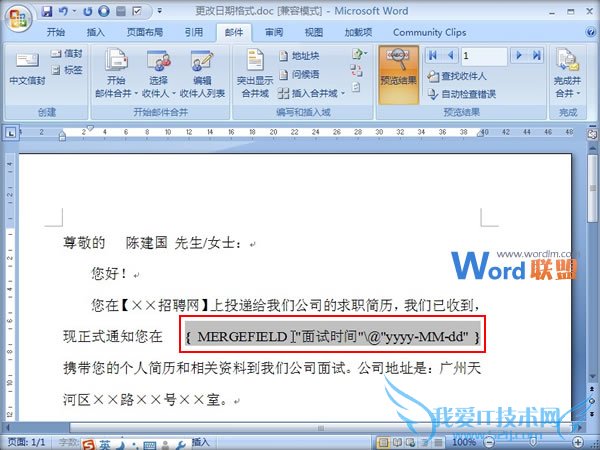Switch to the 开始 tab

[x=56, y=32]
